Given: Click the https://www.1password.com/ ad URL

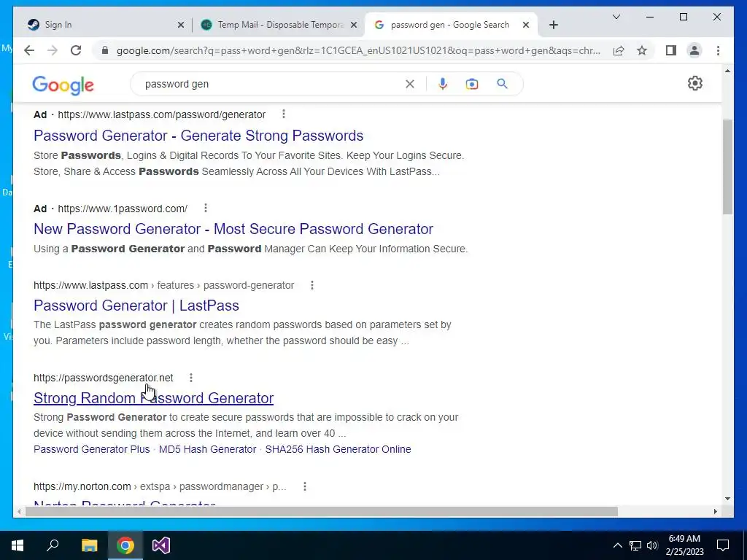Looking at the screenshot, I should point(123,209).
